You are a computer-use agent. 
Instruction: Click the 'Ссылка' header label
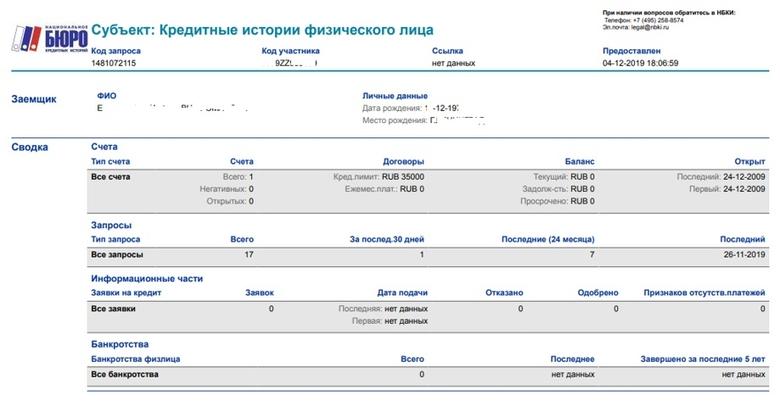point(447,51)
